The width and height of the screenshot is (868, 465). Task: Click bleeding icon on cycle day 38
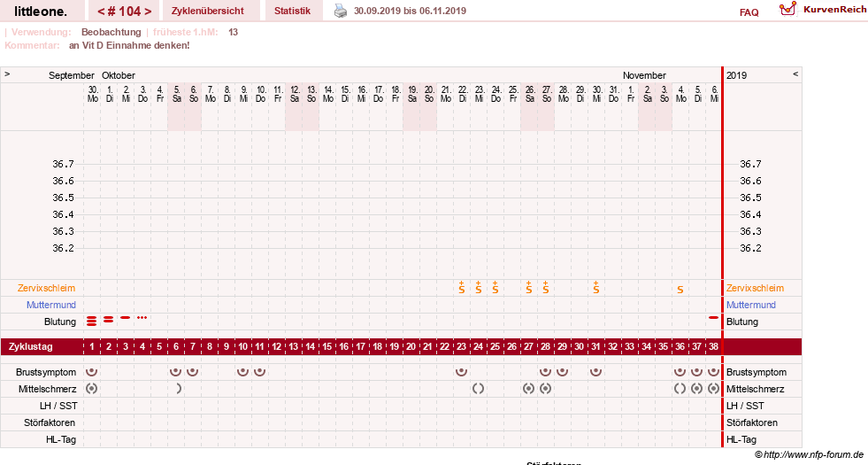(713, 318)
